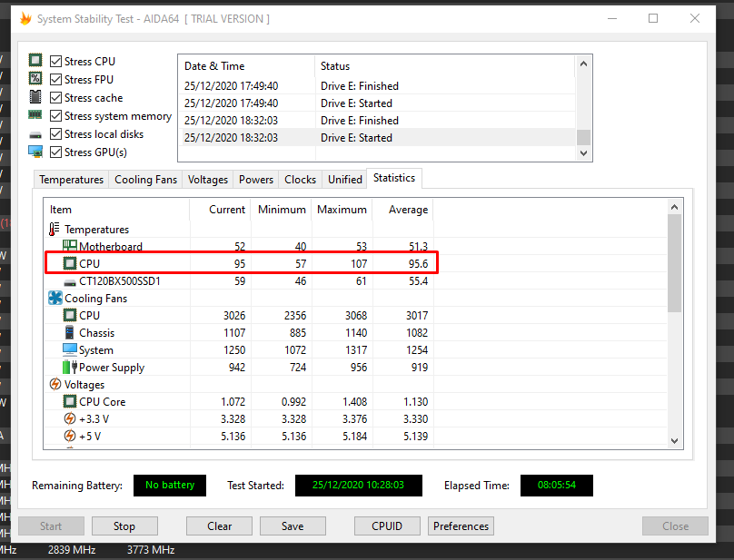Viewport: 734px width, 560px height.
Task: Click the Save button
Action: click(x=293, y=526)
